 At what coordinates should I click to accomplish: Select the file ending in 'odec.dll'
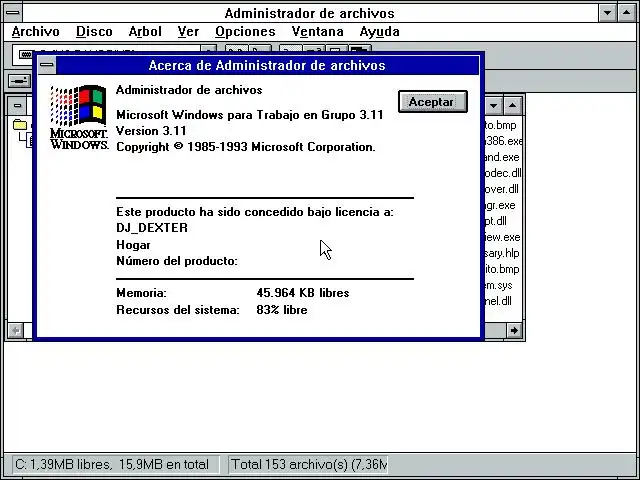pos(503,173)
